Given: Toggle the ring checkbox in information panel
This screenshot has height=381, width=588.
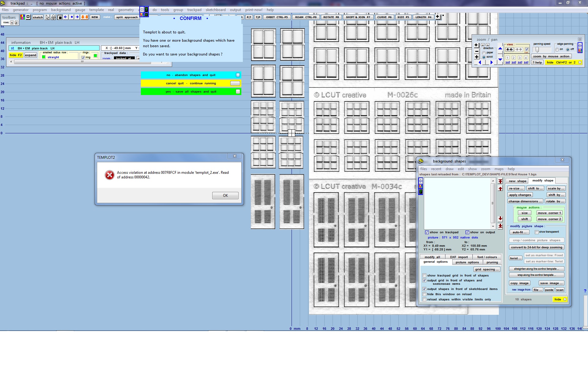Looking at the screenshot, I should tap(83, 57).
